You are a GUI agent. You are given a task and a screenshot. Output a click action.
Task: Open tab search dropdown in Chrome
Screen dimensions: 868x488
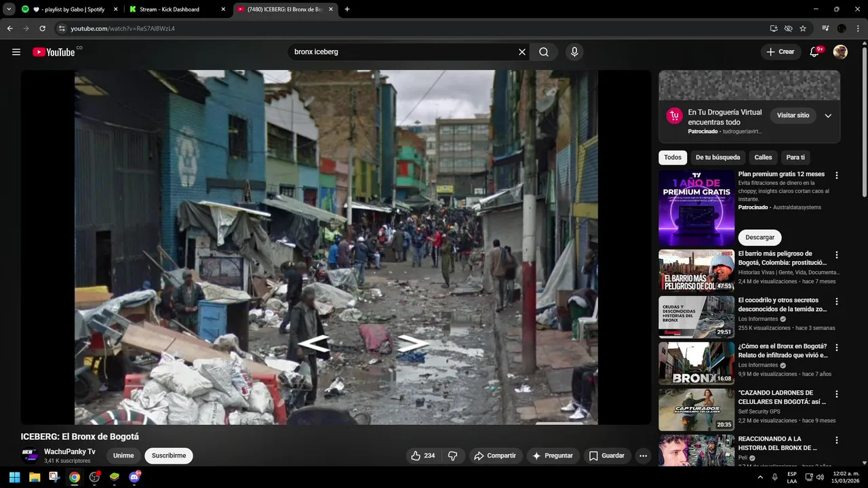9,9
